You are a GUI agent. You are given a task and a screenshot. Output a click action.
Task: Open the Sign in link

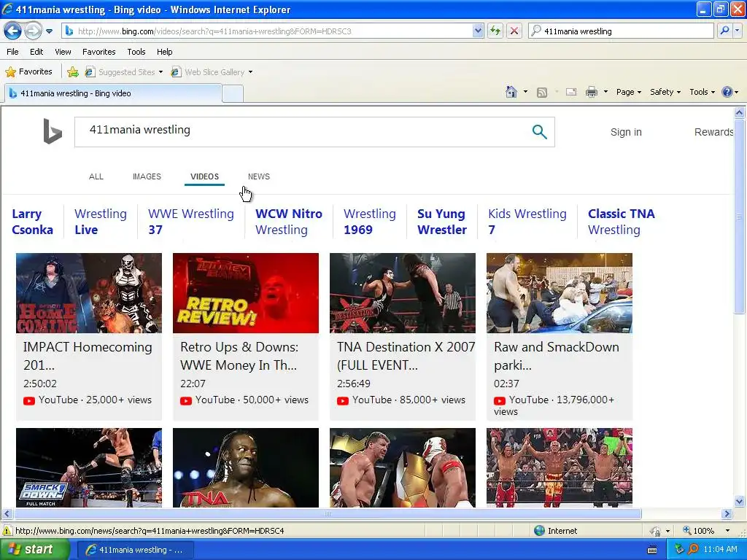click(626, 133)
